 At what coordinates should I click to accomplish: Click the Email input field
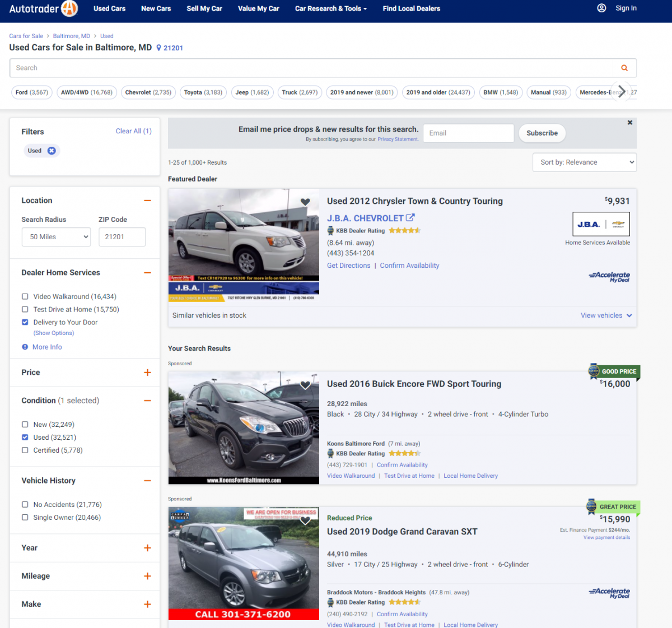coord(468,133)
